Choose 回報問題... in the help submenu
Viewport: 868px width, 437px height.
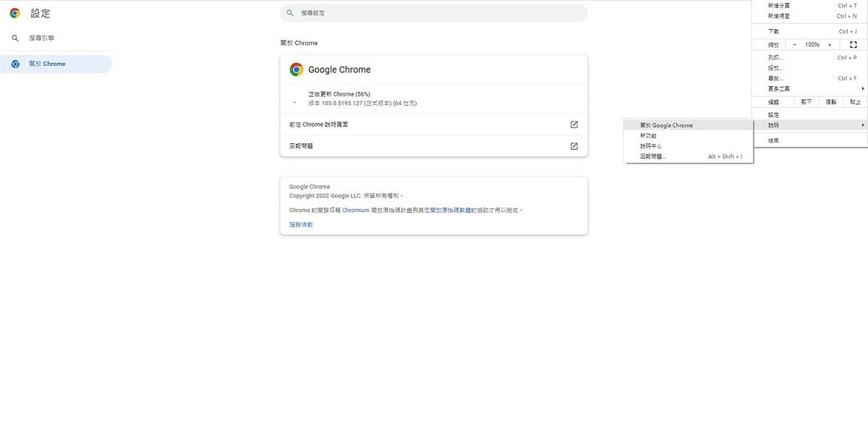[689, 156]
